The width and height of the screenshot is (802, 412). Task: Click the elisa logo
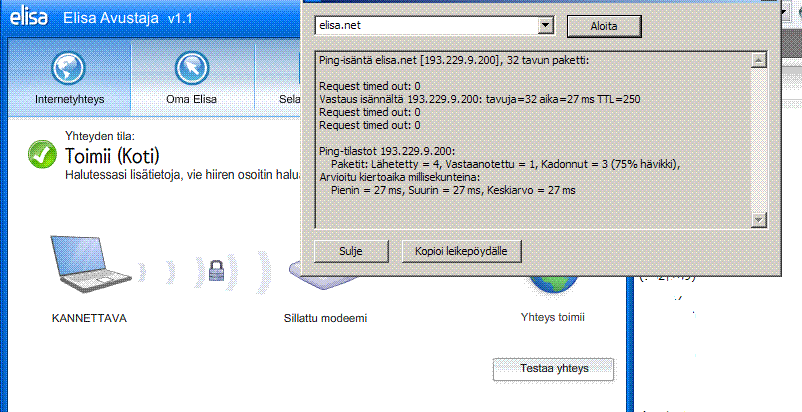[x=29, y=18]
